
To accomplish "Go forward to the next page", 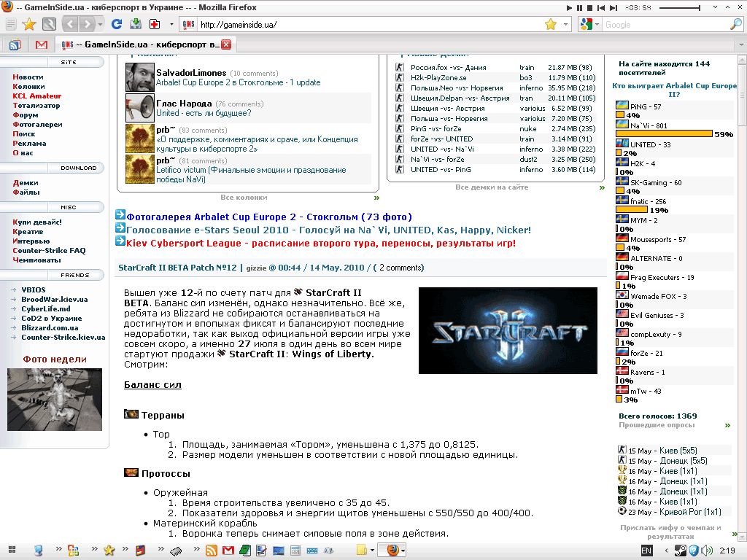I will pyautogui.click(x=87, y=24).
